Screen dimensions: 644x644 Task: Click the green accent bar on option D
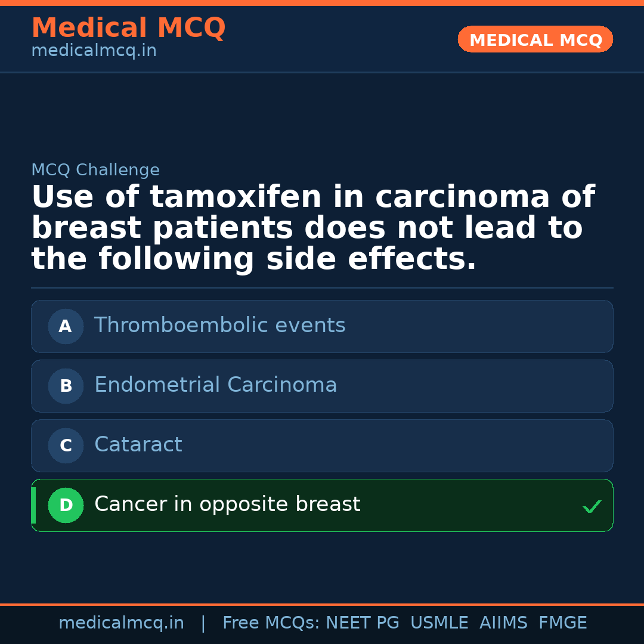(33, 505)
